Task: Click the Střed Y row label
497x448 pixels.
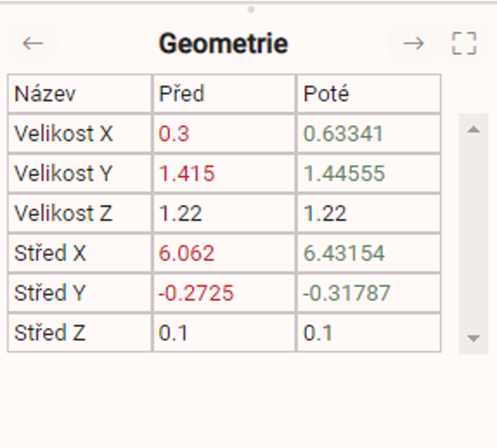Action: 50,293
